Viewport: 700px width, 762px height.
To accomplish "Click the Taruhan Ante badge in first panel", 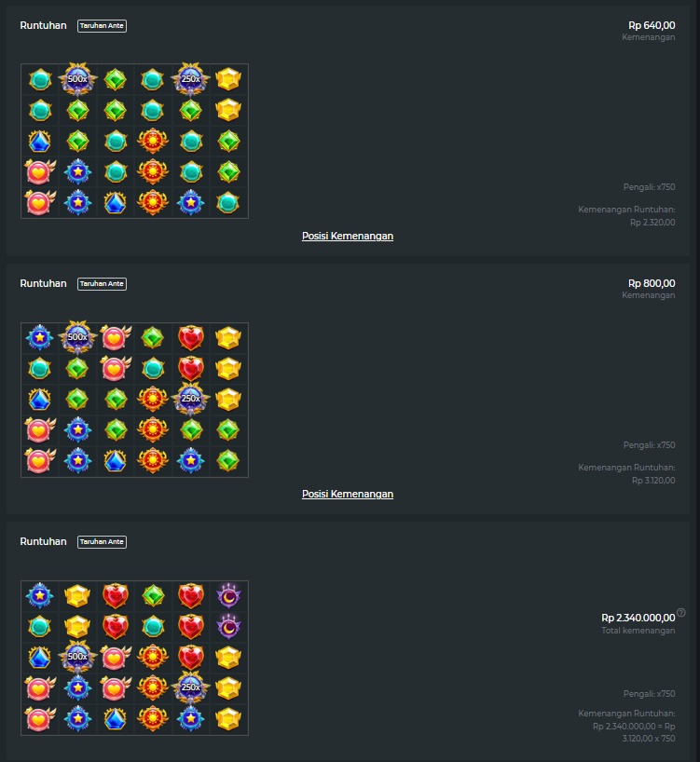I will click(103, 26).
